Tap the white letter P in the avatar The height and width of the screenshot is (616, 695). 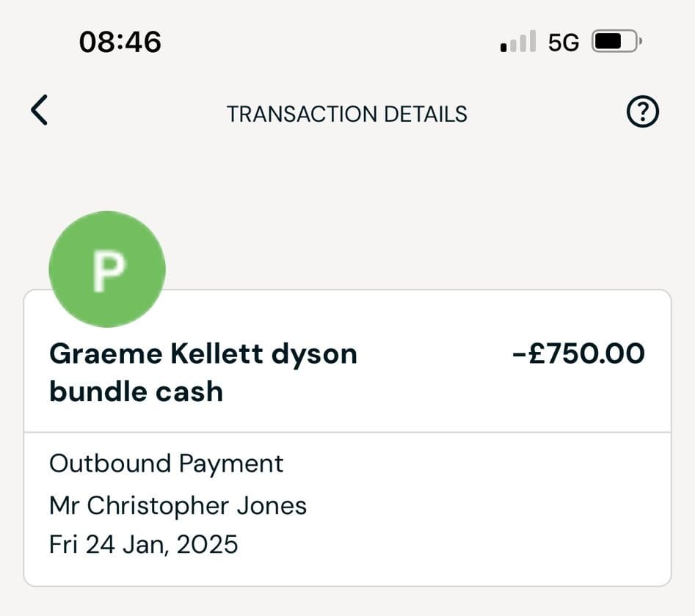[108, 270]
